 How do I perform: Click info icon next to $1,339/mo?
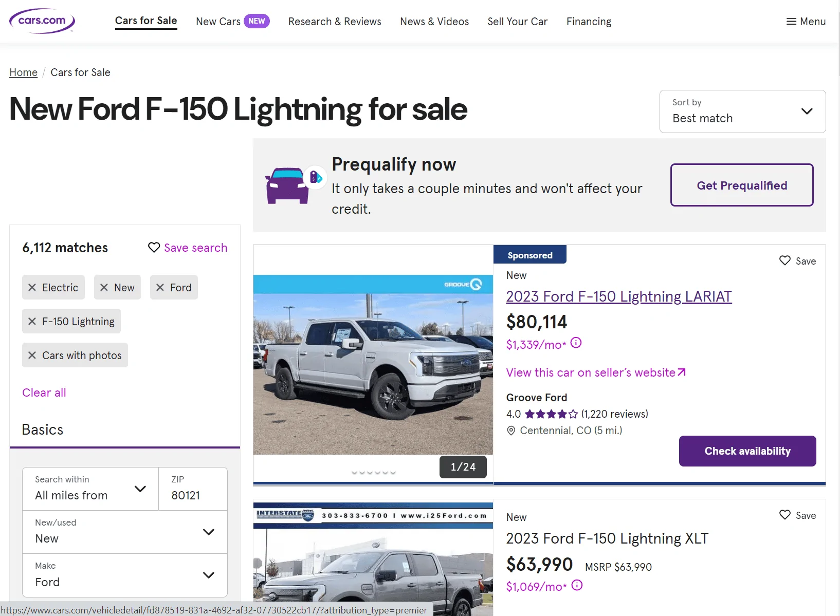point(576,343)
